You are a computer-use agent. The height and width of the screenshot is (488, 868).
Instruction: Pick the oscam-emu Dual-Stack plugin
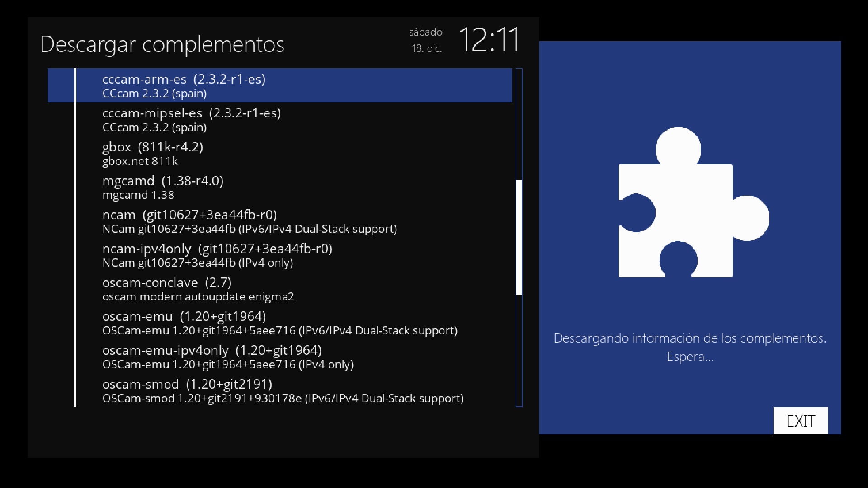point(280,323)
